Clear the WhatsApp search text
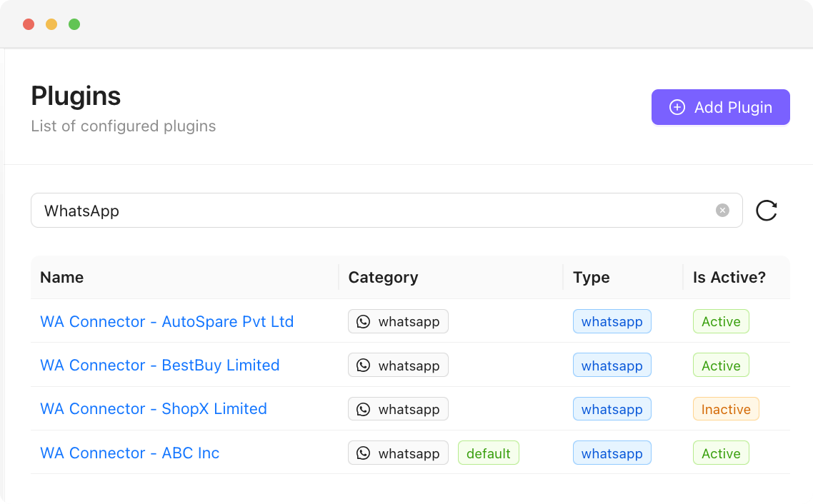Screen dimensions: 813x504 (722, 211)
